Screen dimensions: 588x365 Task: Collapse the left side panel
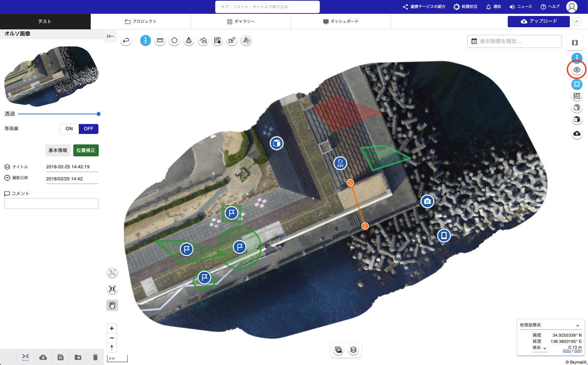coord(110,36)
